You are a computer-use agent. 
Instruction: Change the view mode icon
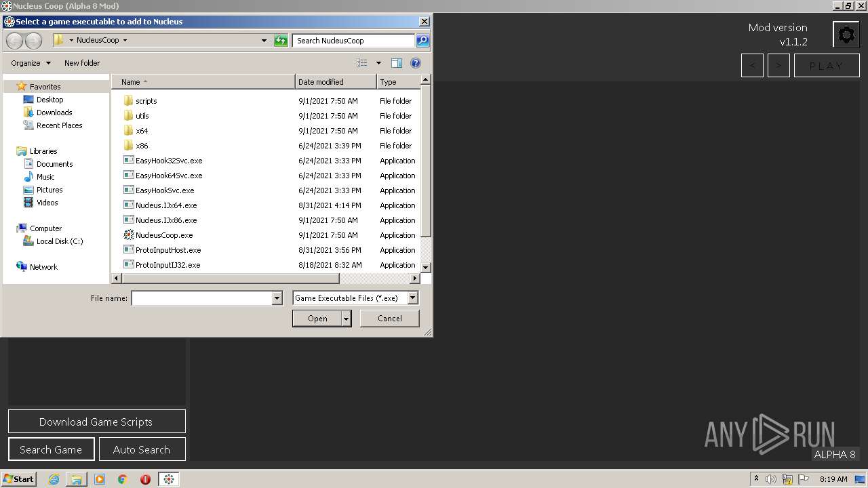[x=362, y=63]
